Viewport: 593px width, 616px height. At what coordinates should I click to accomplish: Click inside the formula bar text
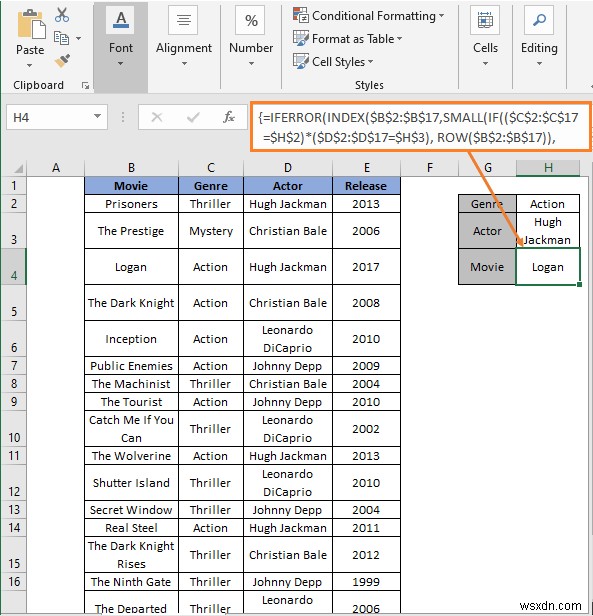pos(421,127)
